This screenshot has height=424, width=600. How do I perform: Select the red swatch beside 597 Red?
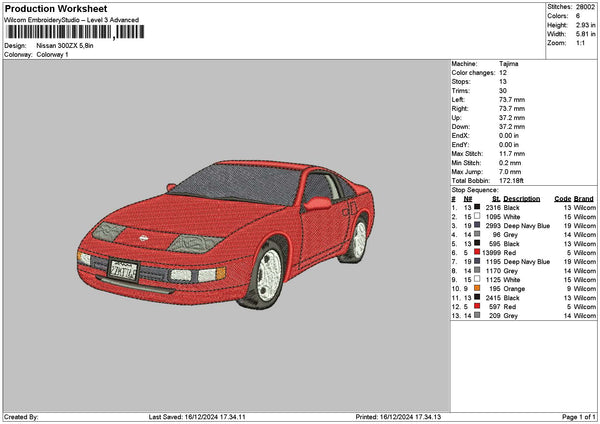(x=477, y=306)
